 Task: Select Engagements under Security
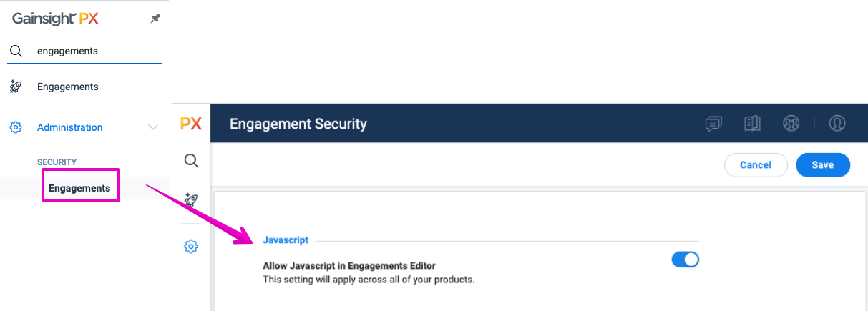tap(79, 188)
